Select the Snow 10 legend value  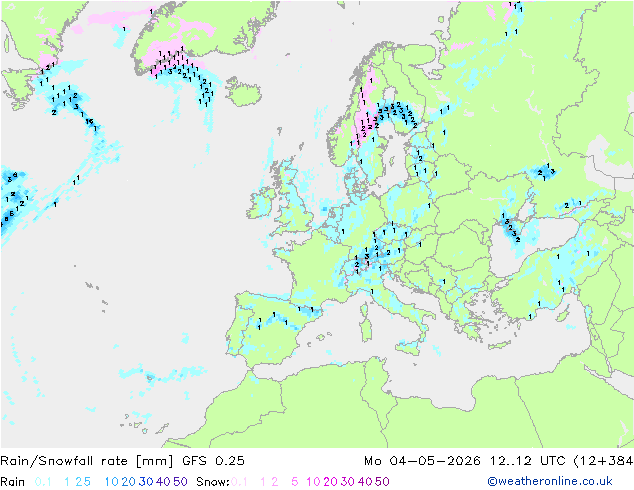coord(313,482)
